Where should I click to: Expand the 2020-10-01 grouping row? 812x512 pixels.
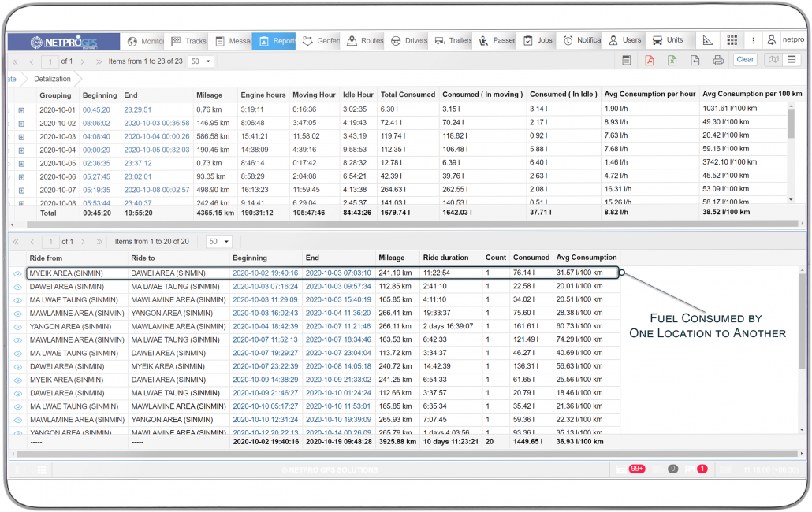click(22, 109)
